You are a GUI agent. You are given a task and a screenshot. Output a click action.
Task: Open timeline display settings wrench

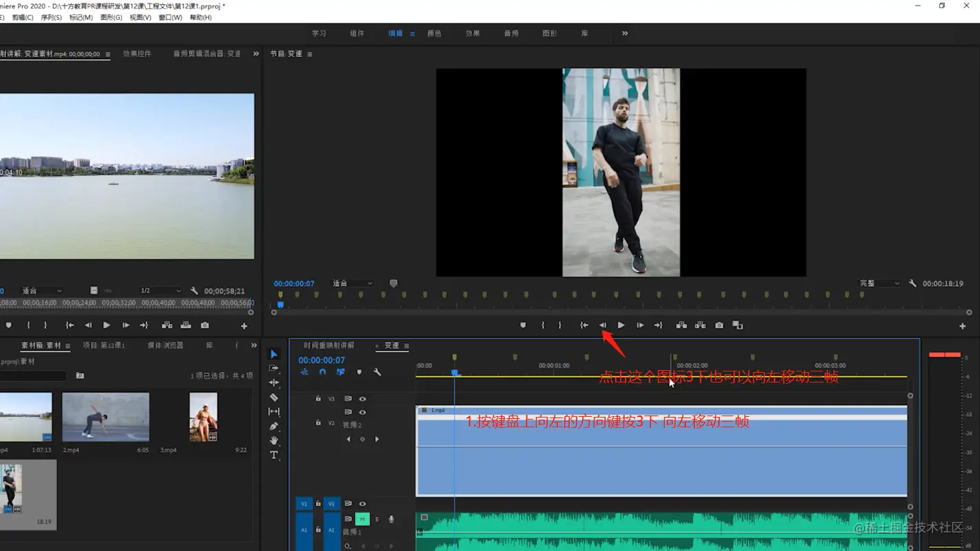coord(377,372)
